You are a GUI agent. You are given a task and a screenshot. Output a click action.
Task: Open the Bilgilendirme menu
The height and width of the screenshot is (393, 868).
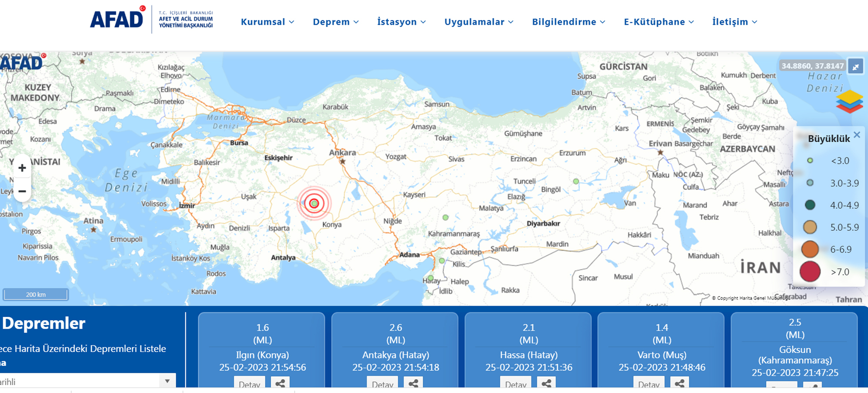point(569,22)
